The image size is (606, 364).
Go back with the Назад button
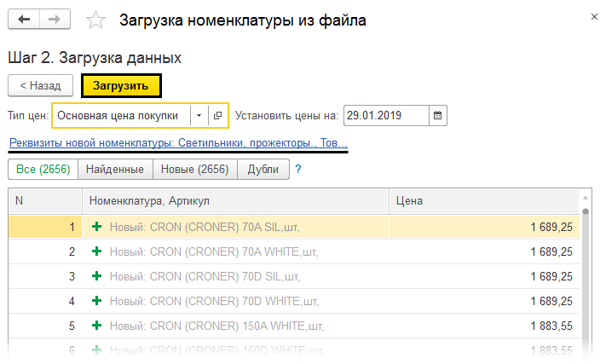[x=40, y=85]
